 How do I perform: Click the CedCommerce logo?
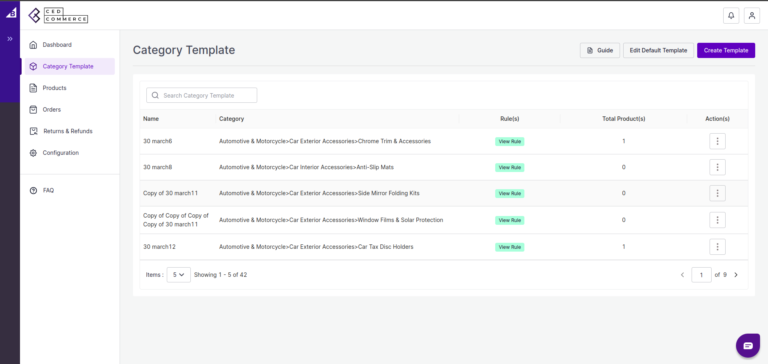click(x=58, y=16)
